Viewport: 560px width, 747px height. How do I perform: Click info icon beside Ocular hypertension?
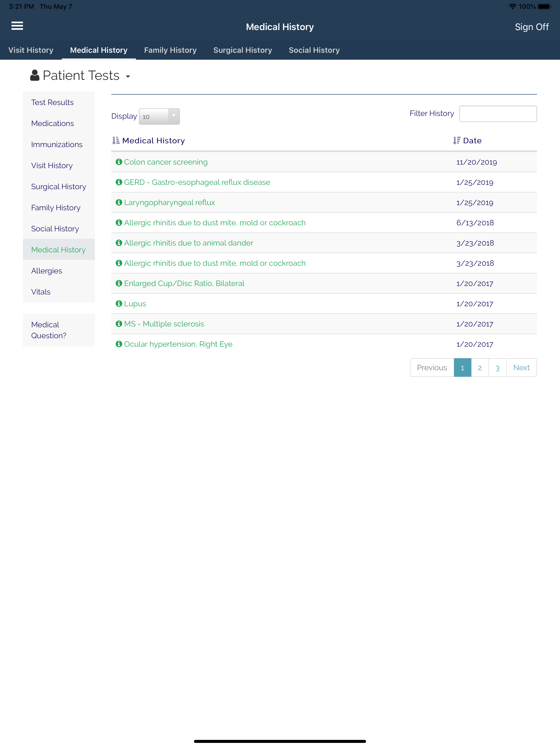point(119,345)
